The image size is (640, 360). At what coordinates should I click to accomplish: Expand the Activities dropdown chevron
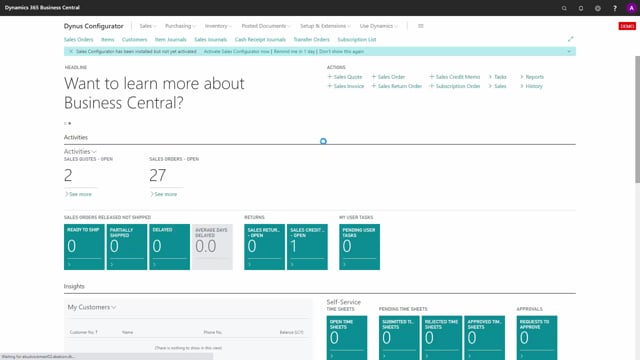pyautogui.click(x=94, y=152)
